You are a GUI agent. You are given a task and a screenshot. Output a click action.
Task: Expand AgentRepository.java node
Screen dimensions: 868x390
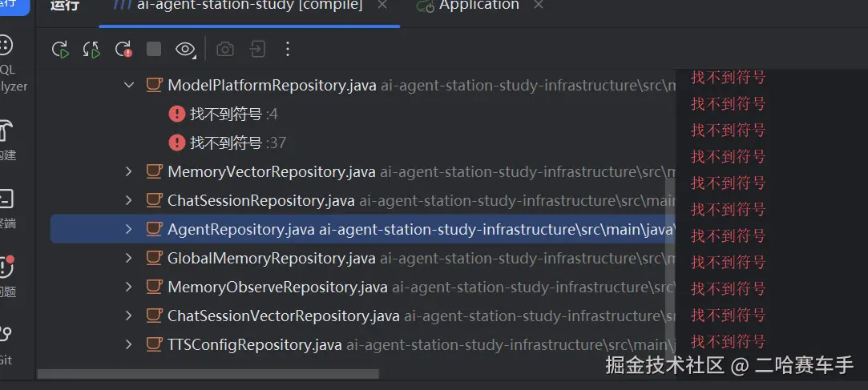coord(128,229)
